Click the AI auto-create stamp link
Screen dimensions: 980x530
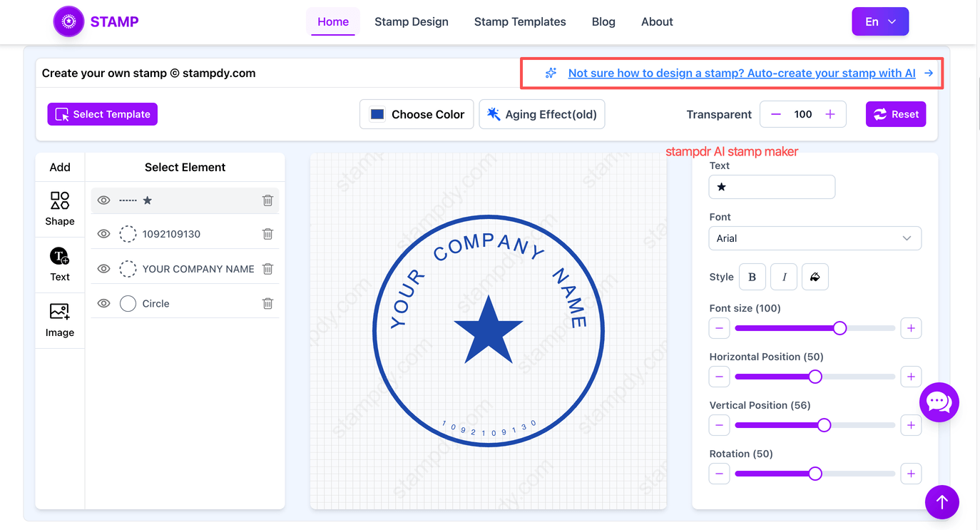click(x=742, y=73)
